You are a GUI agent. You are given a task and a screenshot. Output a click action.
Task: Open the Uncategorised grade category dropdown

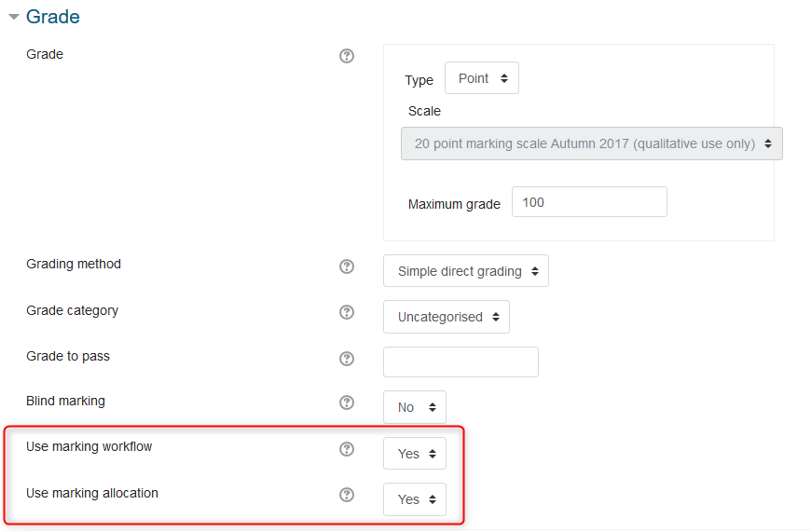447,317
